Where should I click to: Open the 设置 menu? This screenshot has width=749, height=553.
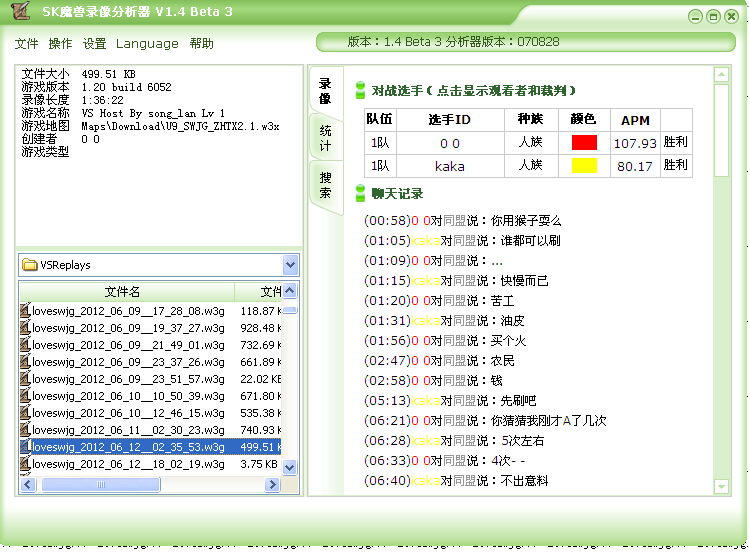[x=94, y=44]
